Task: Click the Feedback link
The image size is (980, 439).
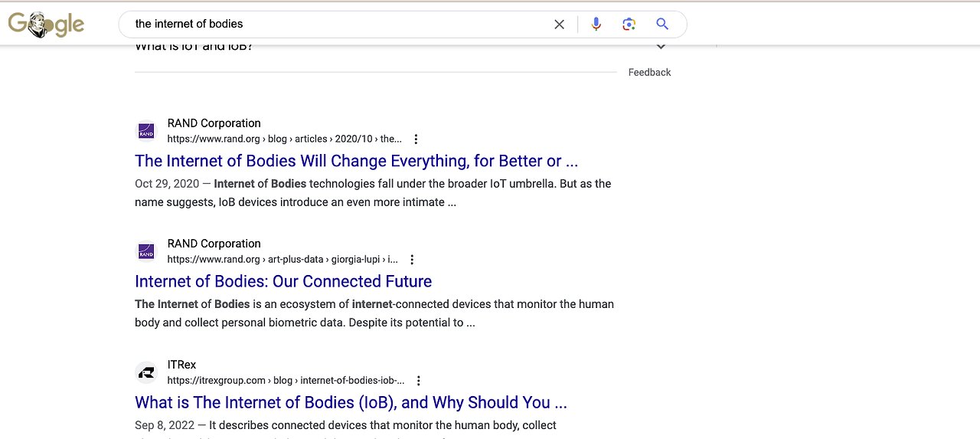Action: [649, 73]
